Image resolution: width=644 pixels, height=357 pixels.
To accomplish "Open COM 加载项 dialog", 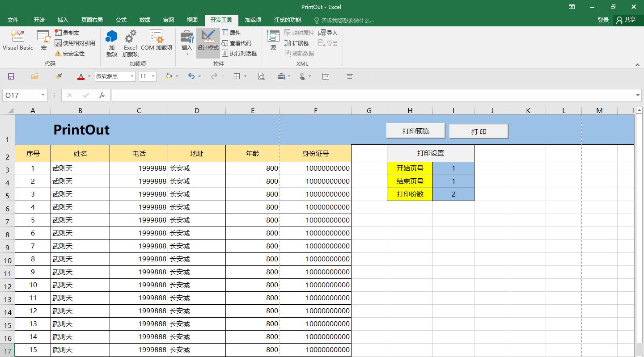I will 156,40.
